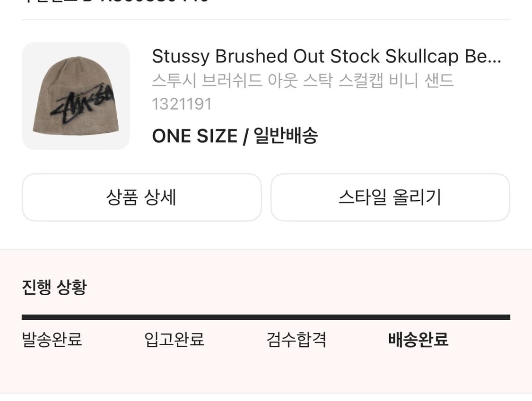Select the ONE SIZE label
The image size is (532, 401).
point(194,137)
